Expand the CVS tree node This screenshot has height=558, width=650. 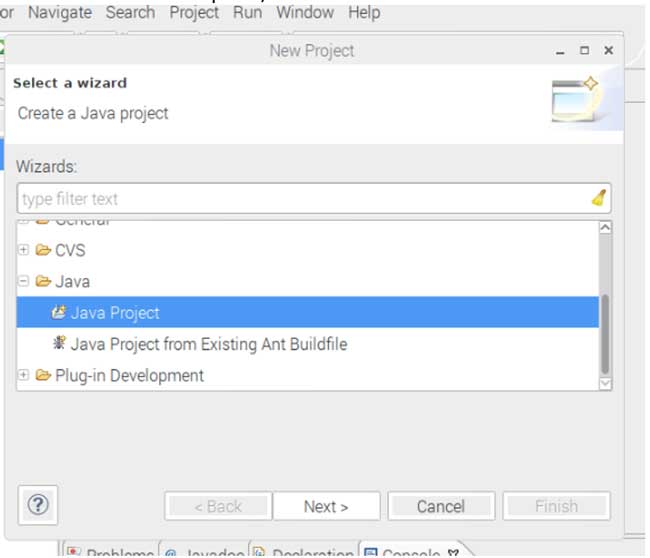pos(24,250)
